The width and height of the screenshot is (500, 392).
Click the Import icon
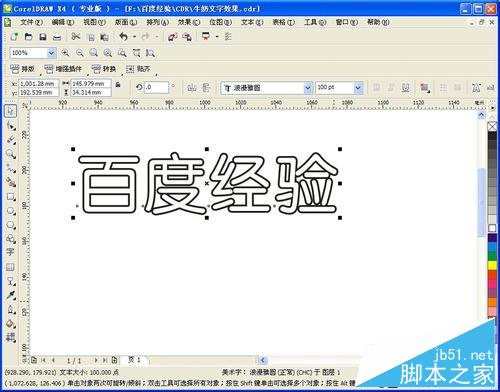(172, 37)
